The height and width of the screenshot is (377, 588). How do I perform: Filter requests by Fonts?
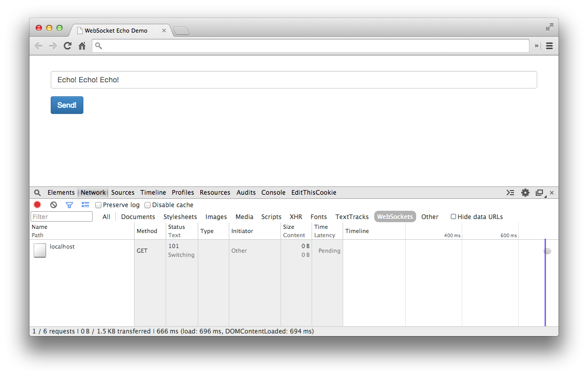[319, 217]
